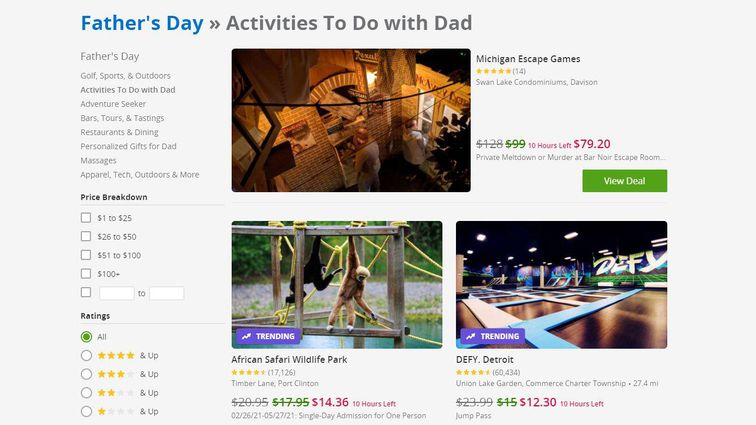Open the Adventure Seeker category
Viewport: 756px width, 425px height.
click(x=113, y=104)
